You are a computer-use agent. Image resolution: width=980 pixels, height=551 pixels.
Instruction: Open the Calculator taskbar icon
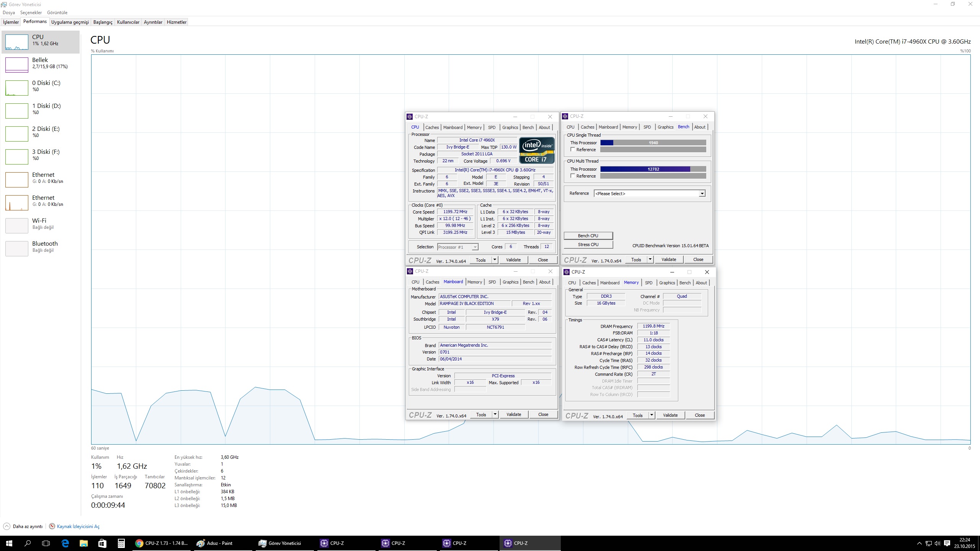(121, 543)
